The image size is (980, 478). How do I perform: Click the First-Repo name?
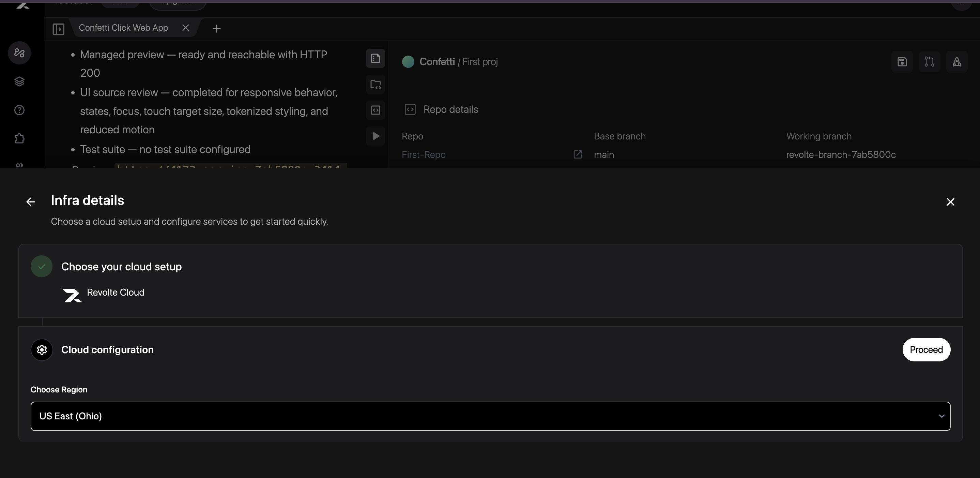pos(424,154)
